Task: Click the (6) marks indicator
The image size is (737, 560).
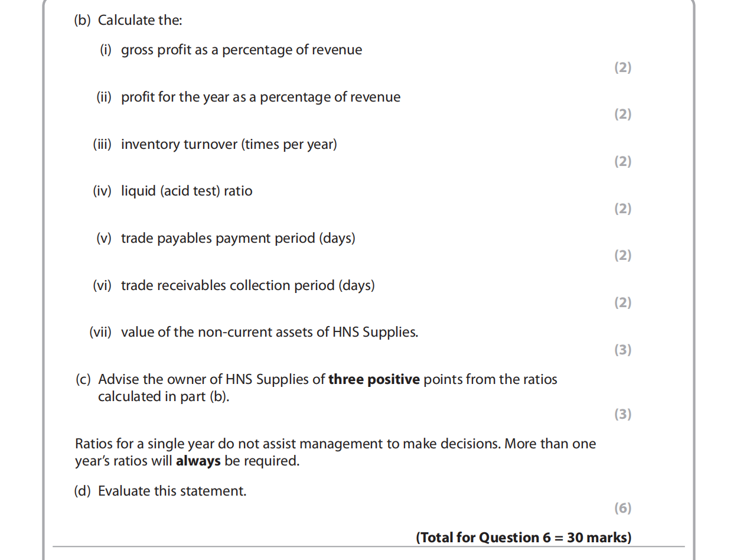Action: point(622,508)
